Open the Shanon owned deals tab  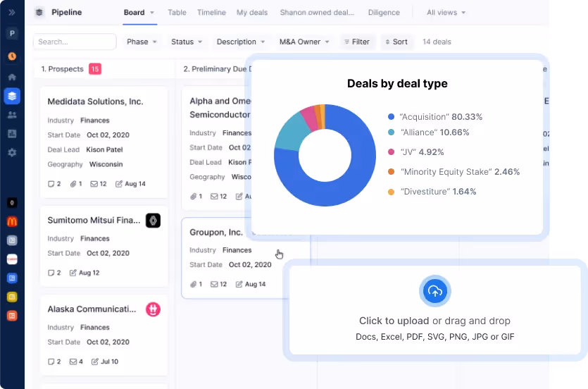point(317,13)
